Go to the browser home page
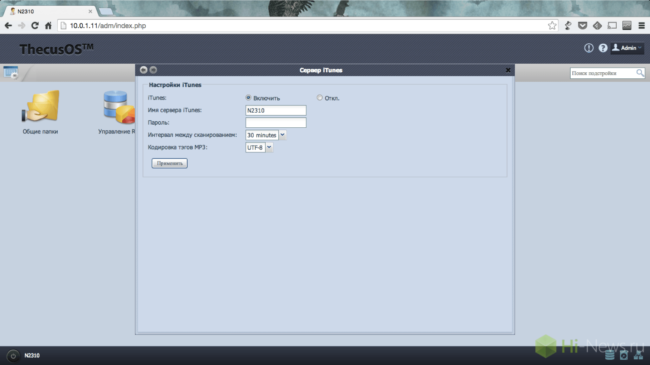This screenshot has width=650, height=365. click(x=48, y=26)
